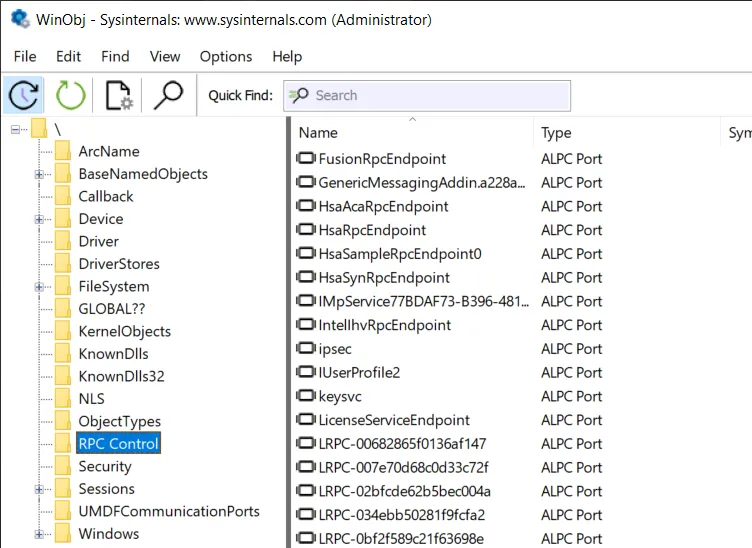Select the FusionRpcEndpoint list entry

point(381,159)
